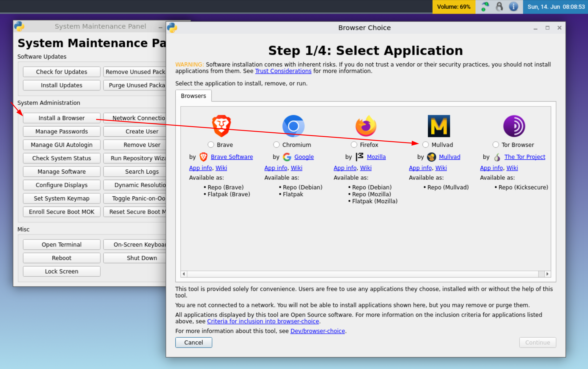
Task: Open App info link under Brave
Action: pos(201,168)
